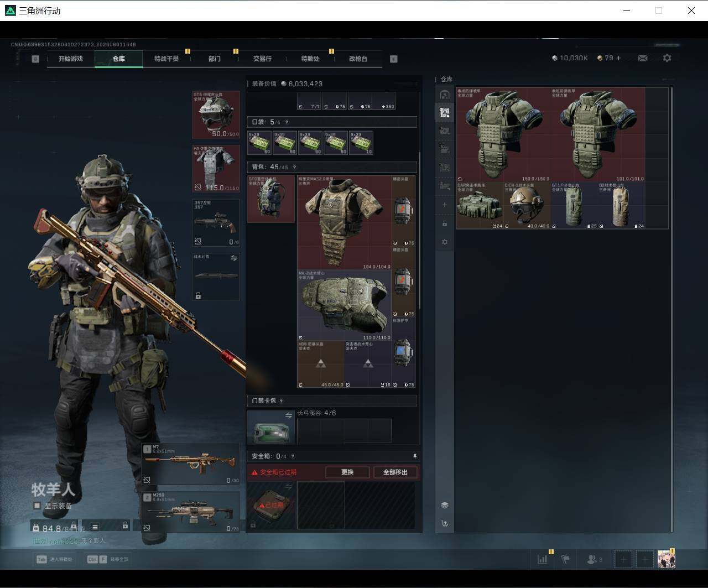Select the 357 revolver sidearm slot

216,222
